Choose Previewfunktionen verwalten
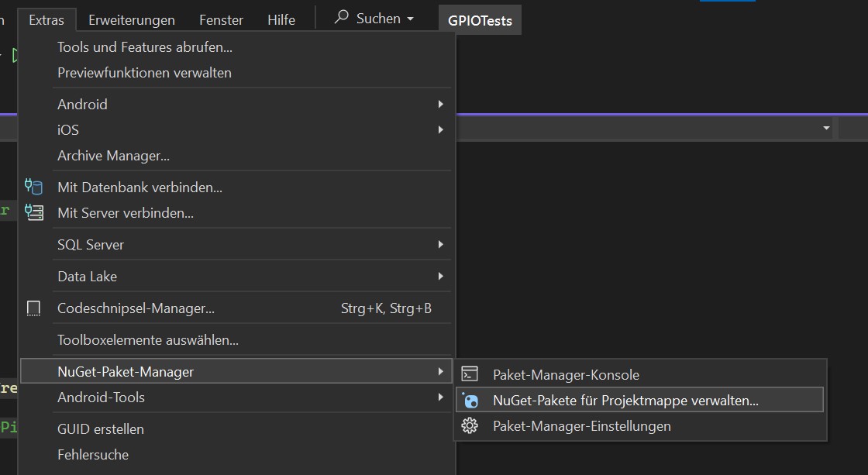 (x=144, y=73)
